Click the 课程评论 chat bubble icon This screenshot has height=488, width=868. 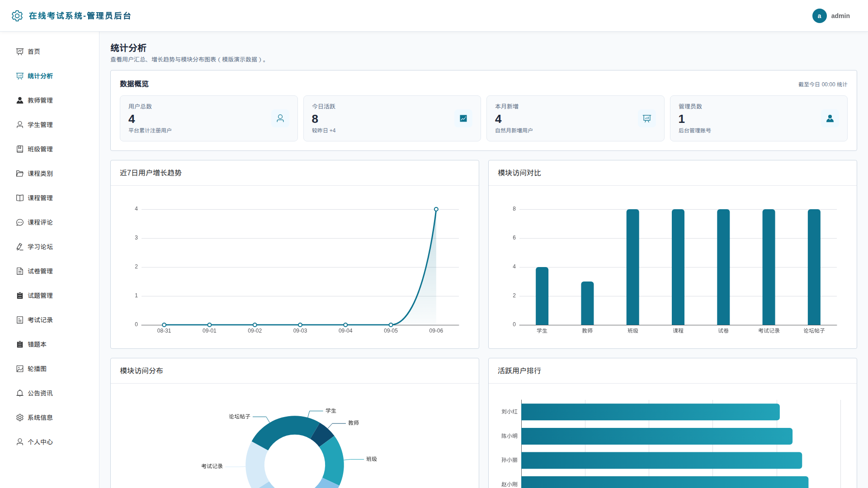20,222
